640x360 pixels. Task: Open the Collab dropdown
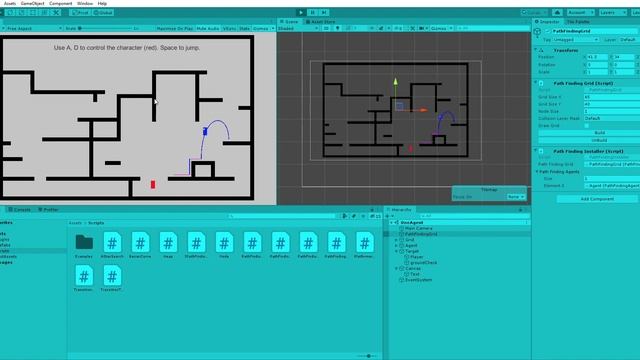click(x=534, y=13)
